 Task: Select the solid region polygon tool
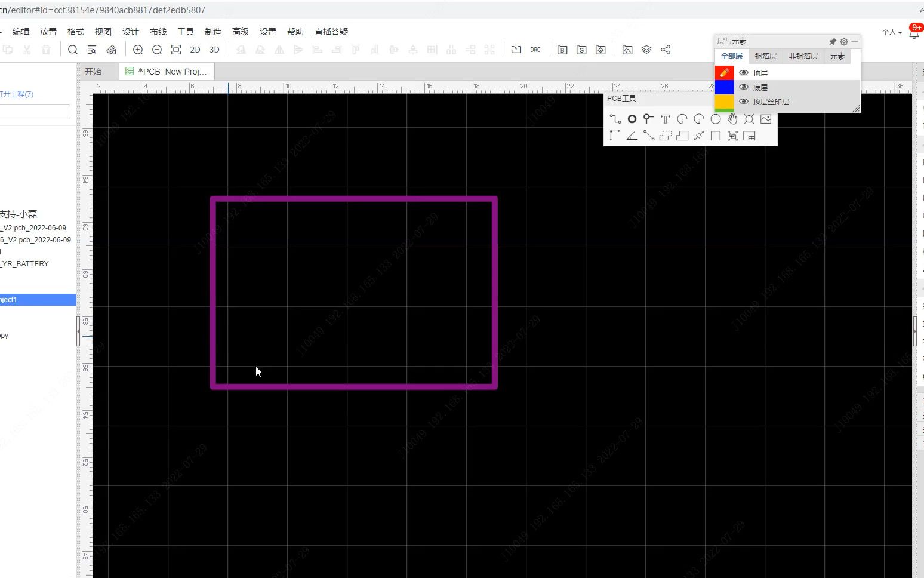click(x=682, y=136)
